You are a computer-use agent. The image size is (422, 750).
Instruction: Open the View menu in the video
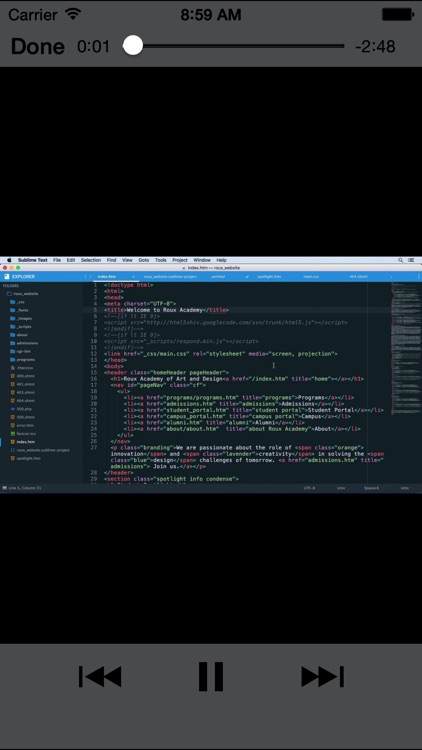127,260
